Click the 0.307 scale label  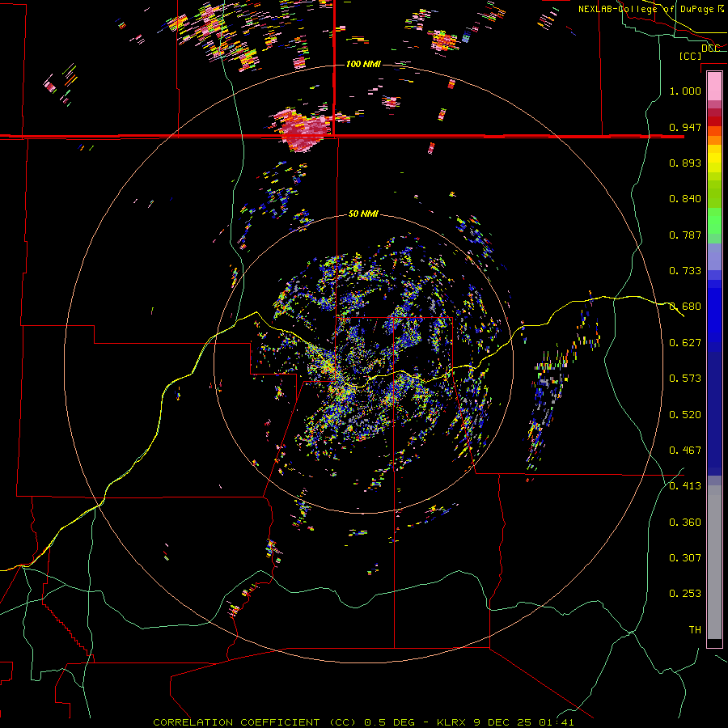click(685, 558)
